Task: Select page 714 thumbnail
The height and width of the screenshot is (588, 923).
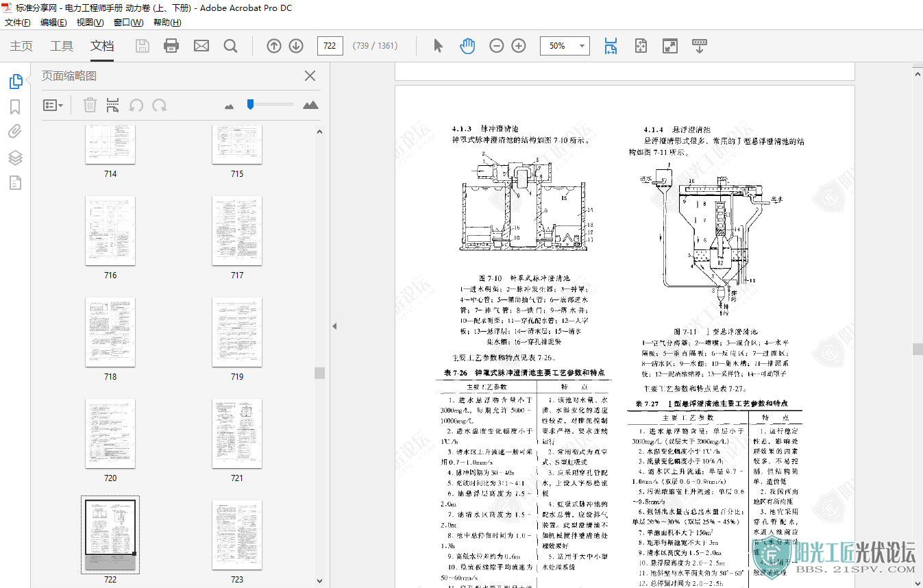Action: click(110, 145)
